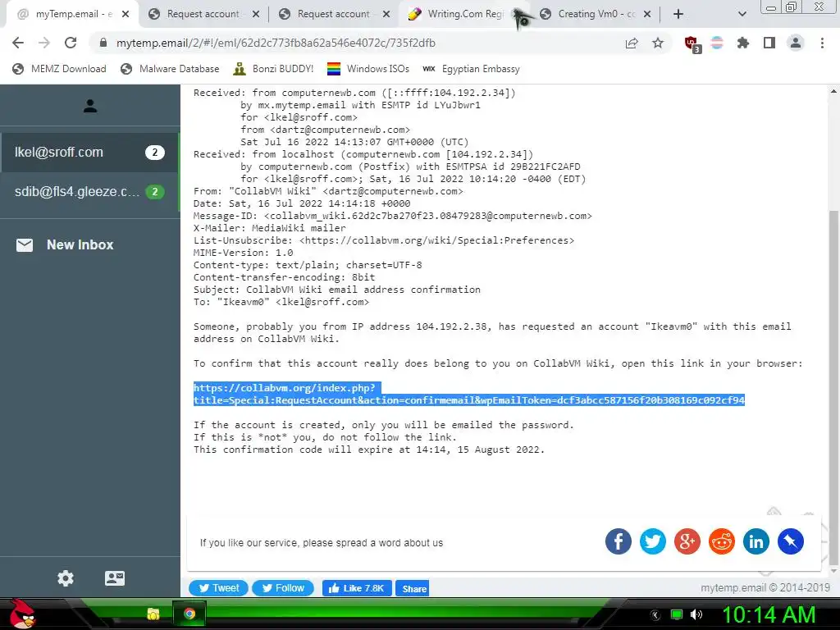Select sdib@fls4.gleeze.com inbox
This screenshot has height=630, width=840.
pos(90,192)
